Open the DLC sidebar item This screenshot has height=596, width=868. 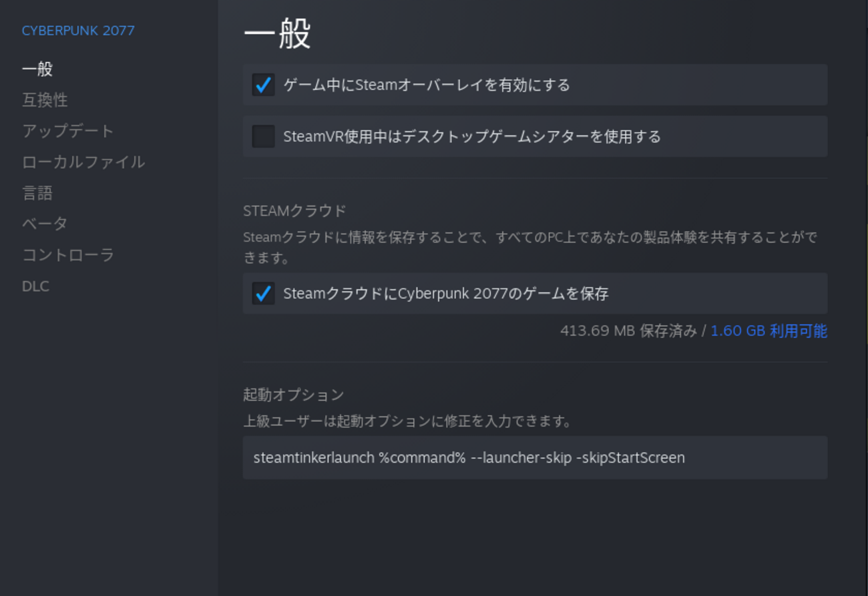coord(35,286)
